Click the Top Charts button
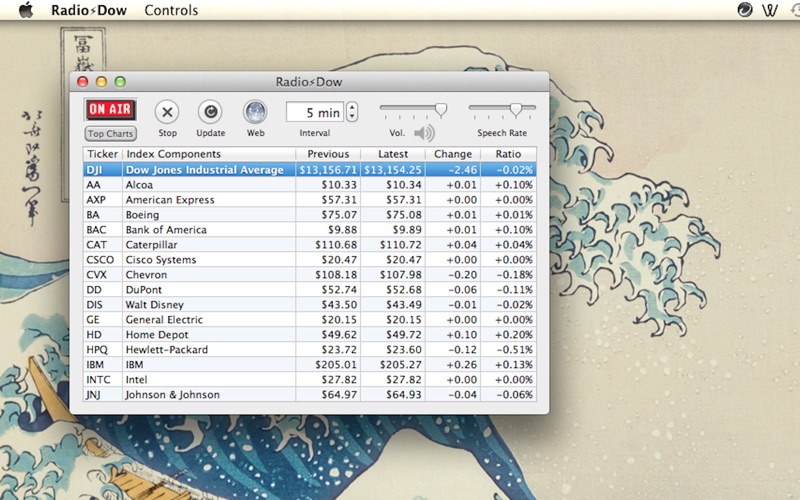 click(x=110, y=134)
